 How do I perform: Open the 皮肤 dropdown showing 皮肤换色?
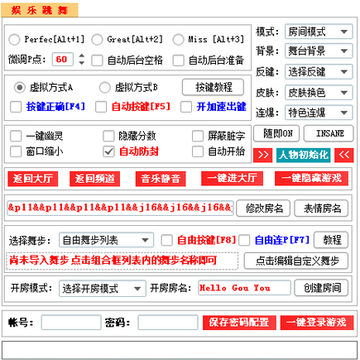coord(319,92)
